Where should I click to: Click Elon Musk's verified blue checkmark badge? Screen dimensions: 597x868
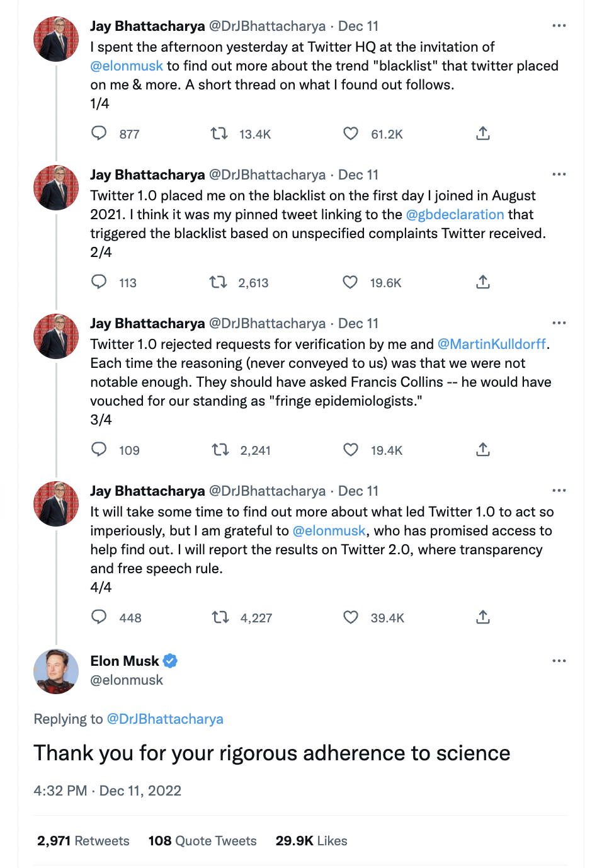click(169, 661)
